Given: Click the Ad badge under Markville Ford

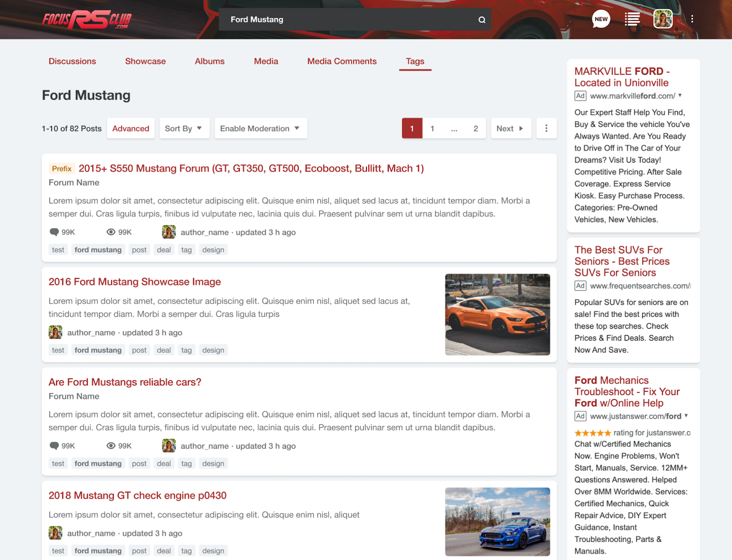Looking at the screenshot, I should 580,96.
